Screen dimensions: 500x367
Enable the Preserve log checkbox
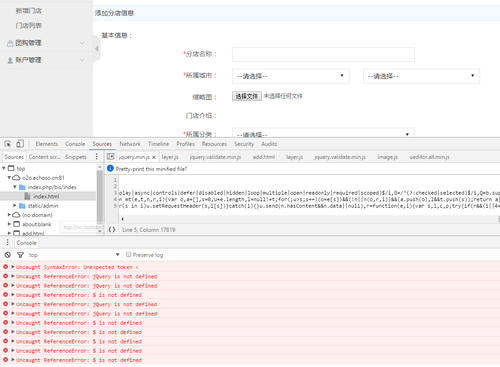tap(128, 255)
